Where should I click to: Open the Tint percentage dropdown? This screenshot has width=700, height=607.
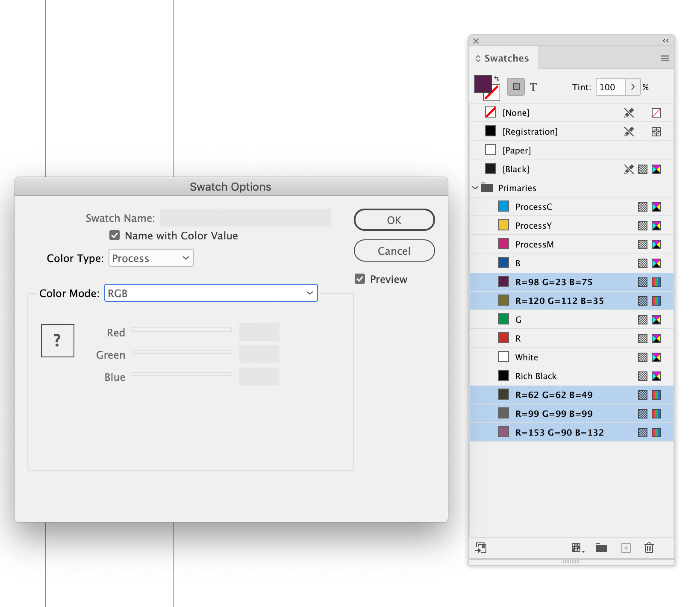click(x=632, y=87)
